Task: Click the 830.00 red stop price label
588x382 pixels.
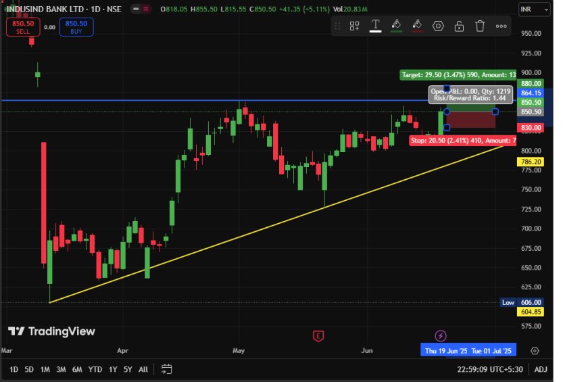Action: point(531,128)
